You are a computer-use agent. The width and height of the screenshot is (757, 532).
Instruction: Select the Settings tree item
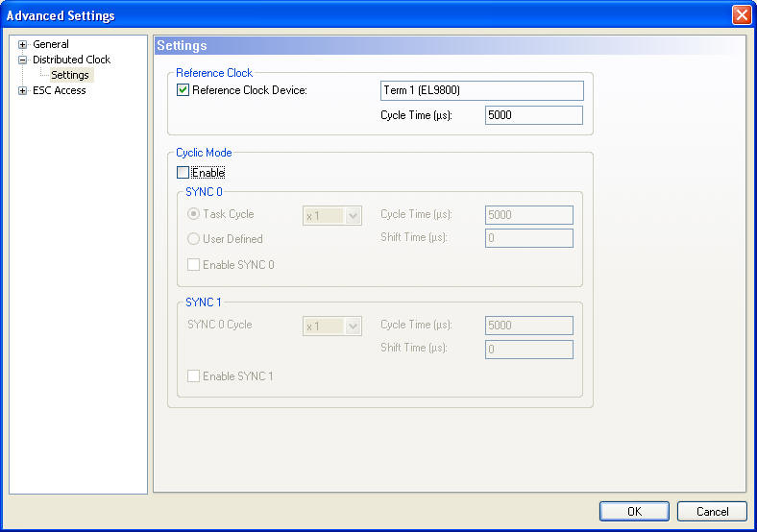pos(70,75)
